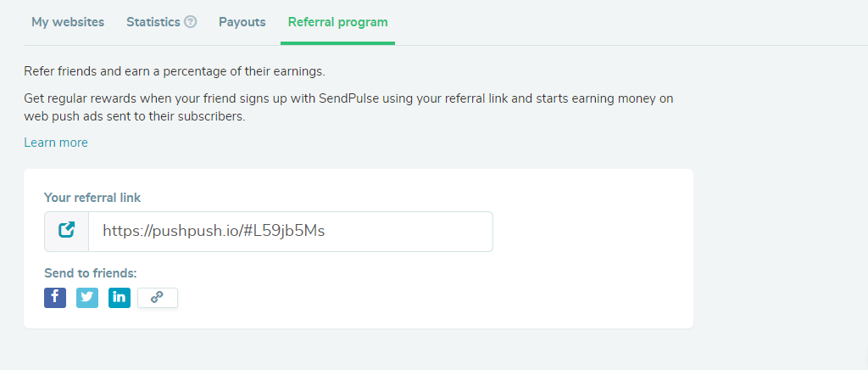
Task: Click the Statistics help question mark icon
Action: (x=191, y=22)
